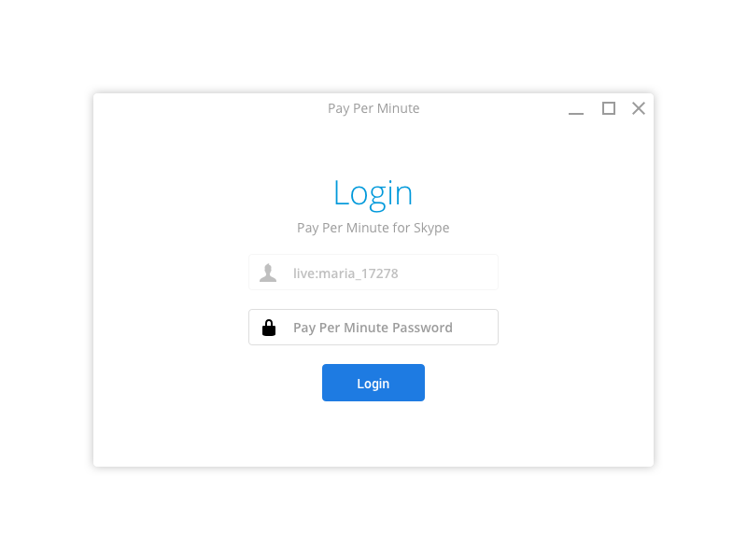Click the Pay Per Minute Password field
This screenshot has width=747, height=560.
pos(373,328)
